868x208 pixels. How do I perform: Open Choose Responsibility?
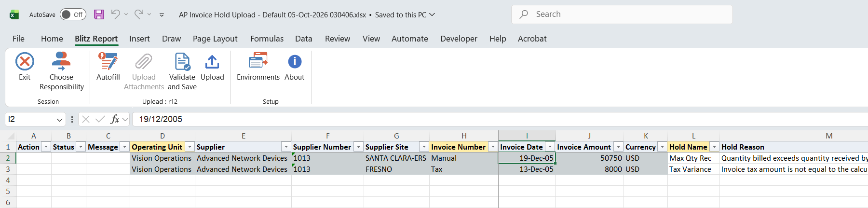61,71
